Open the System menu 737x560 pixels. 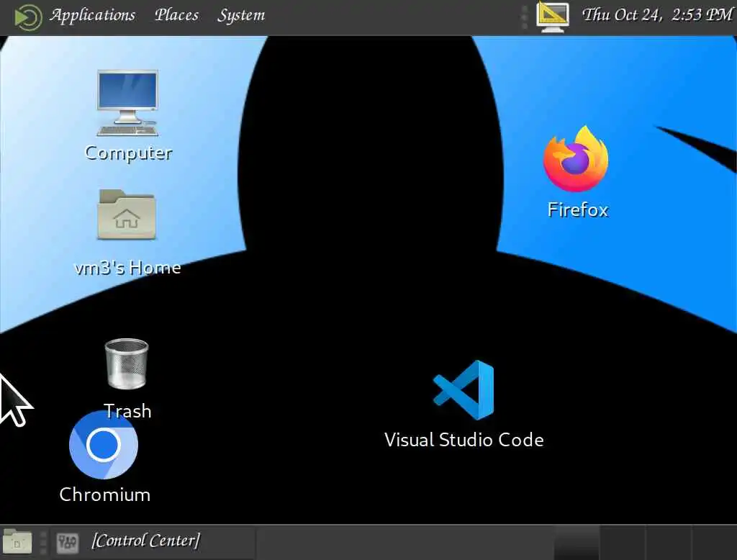coord(241,16)
